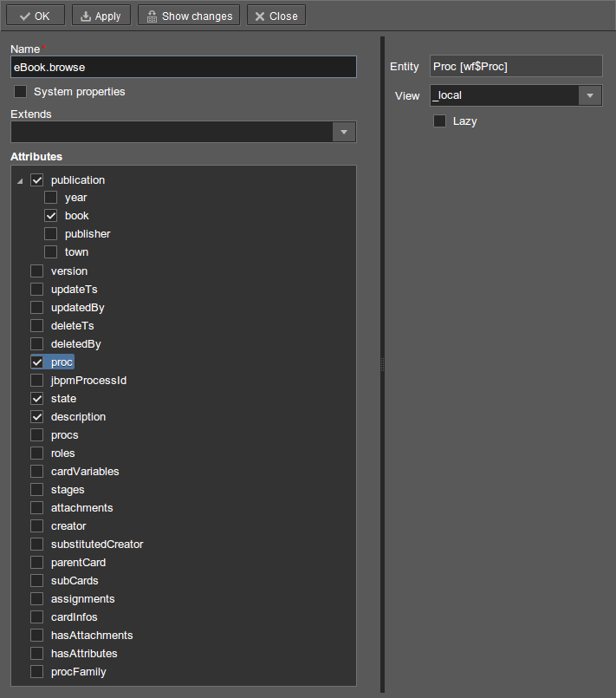
Task: Click the Entity field showing Proc [wf$Proc]
Action: tap(515, 66)
